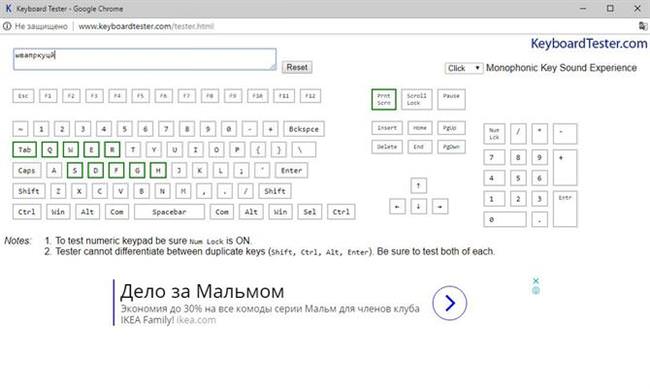650x389 pixels.
Task: Click the Дело за Мальмом ad headline
Action: click(202, 291)
